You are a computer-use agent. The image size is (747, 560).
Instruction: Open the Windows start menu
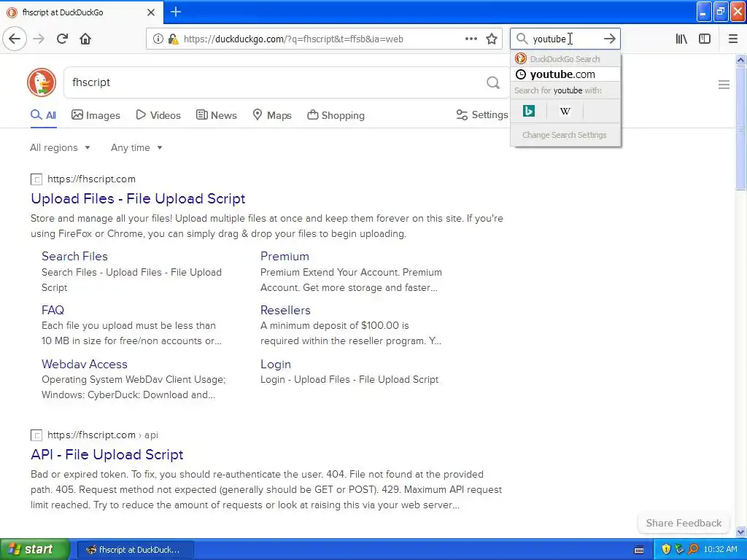click(34, 550)
